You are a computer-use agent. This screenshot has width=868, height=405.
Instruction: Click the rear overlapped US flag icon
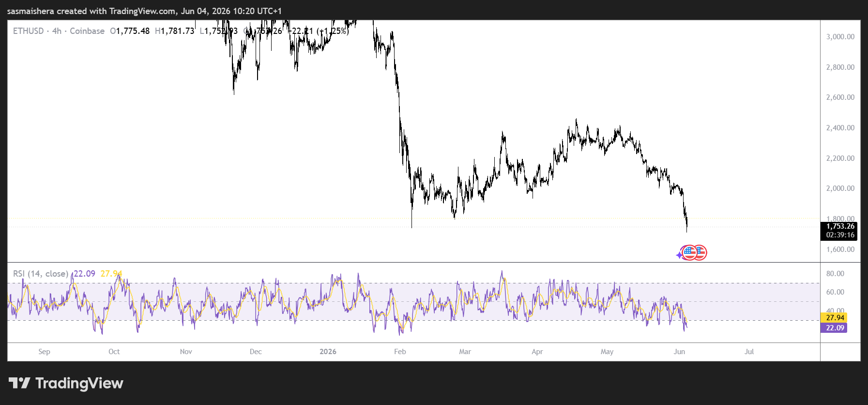(701, 252)
